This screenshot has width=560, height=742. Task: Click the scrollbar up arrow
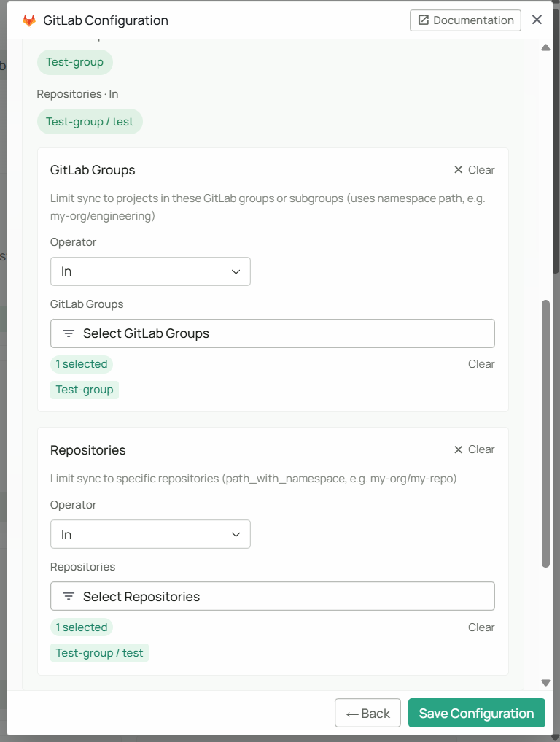click(x=546, y=47)
